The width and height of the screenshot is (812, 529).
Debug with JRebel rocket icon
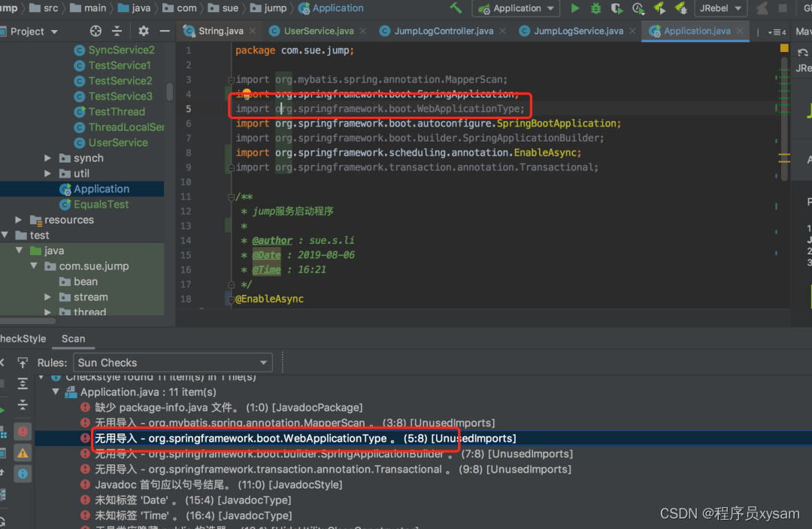(680, 8)
